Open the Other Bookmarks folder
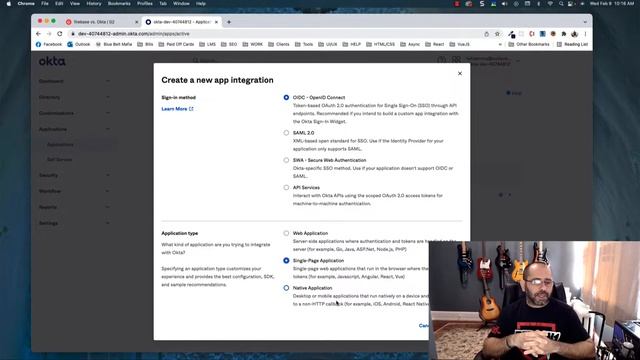This screenshot has width=640, height=360. [x=529, y=44]
